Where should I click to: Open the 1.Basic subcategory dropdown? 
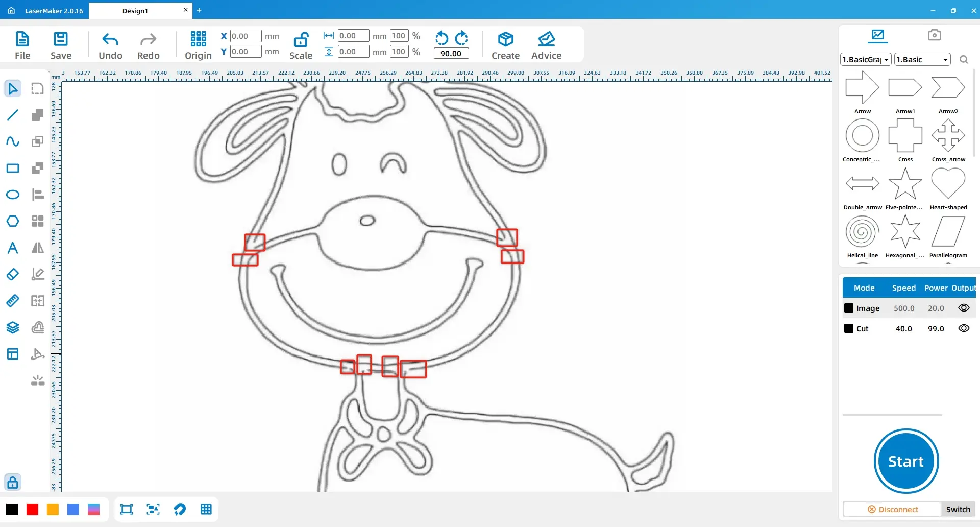pyautogui.click(x=922, y=60)
